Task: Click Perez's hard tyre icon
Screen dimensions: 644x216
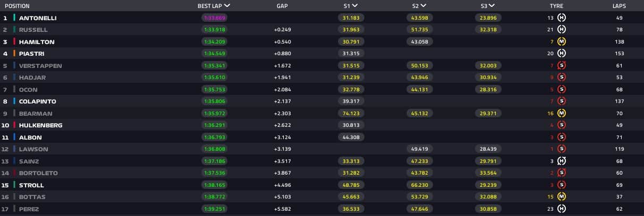Action: coord(562,209)
